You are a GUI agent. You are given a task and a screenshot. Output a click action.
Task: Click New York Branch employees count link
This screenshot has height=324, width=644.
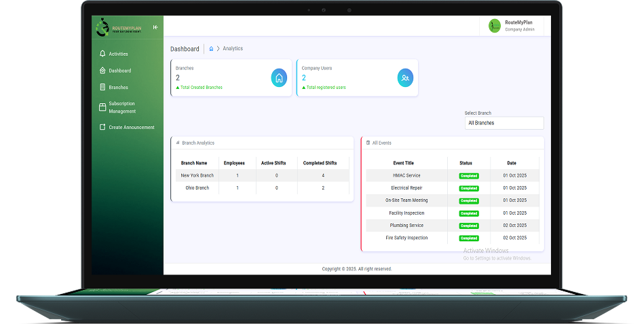(237, 175)
